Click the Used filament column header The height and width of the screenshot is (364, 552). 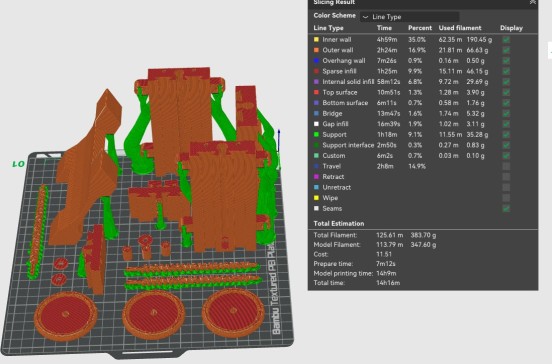tap(460, 28)
